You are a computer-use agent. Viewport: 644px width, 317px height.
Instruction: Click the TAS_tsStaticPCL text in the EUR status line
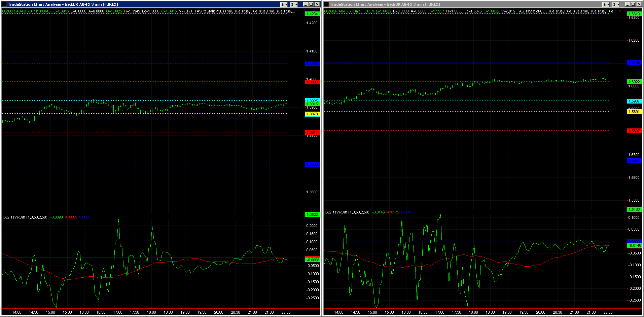pos(208,11)
